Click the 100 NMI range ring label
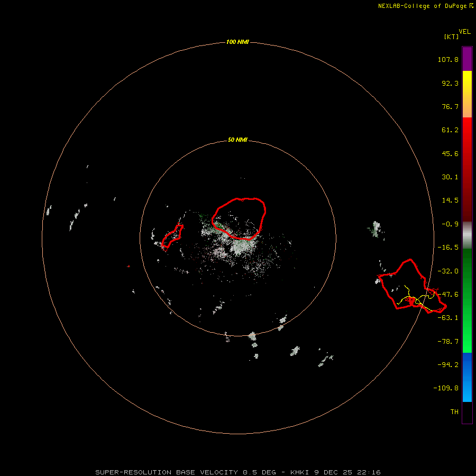 point(237,42)
